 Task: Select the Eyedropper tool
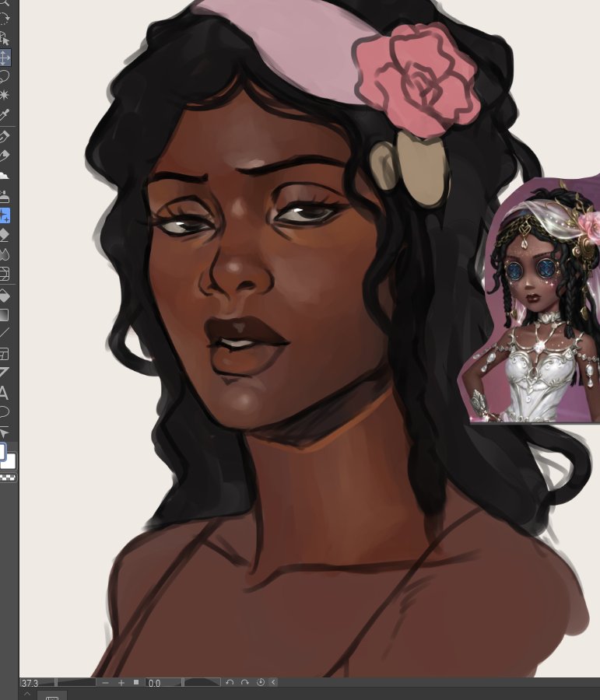(x=4, y=115)
